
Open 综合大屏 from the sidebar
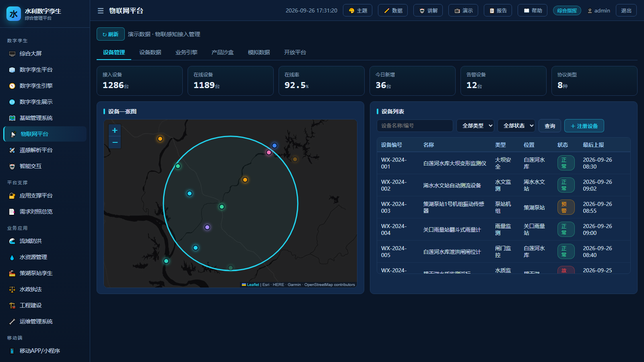[45, 53]
